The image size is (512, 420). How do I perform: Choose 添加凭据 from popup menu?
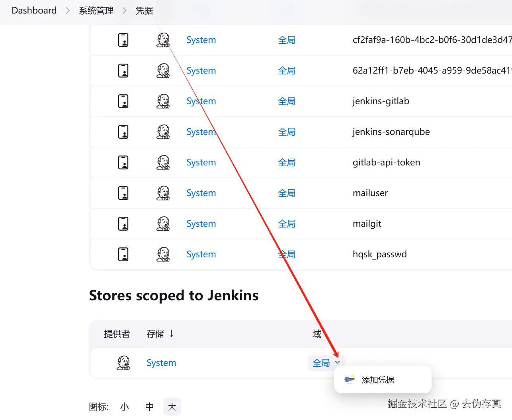[x=383, y=380]
